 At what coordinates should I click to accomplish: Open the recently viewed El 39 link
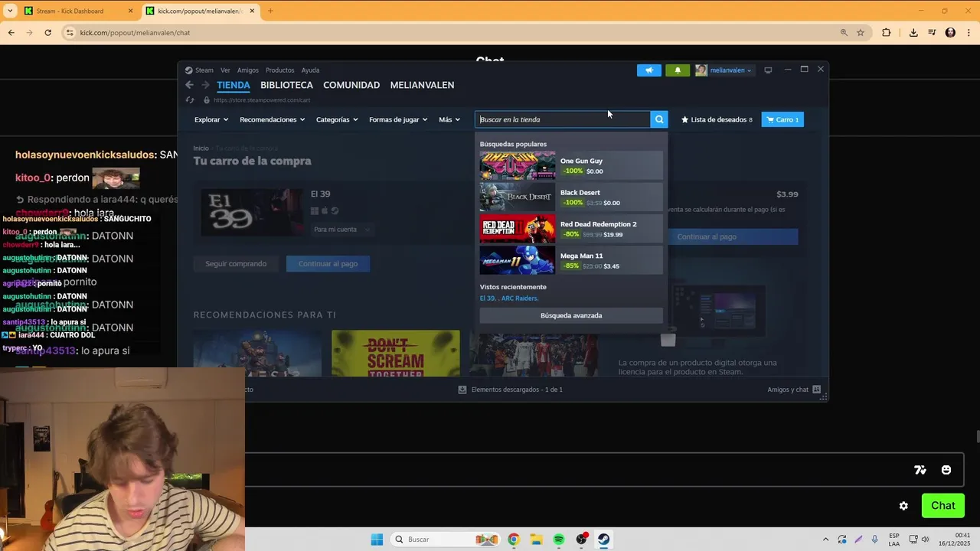tap(488, 298)
